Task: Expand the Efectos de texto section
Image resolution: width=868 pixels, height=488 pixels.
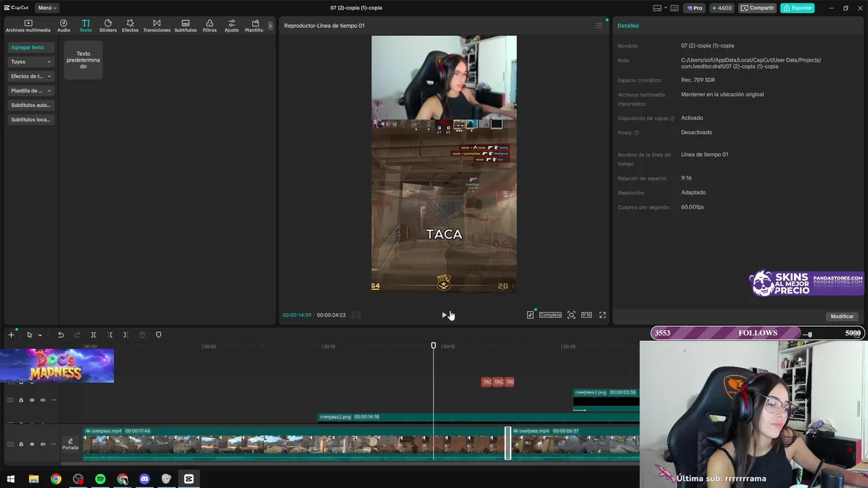Action: click(31, 76)
